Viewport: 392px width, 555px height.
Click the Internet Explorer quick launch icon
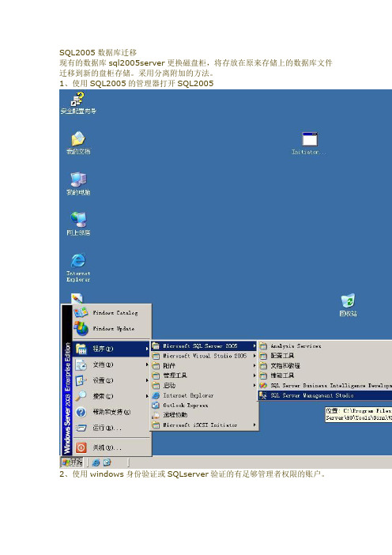point(96,462)
